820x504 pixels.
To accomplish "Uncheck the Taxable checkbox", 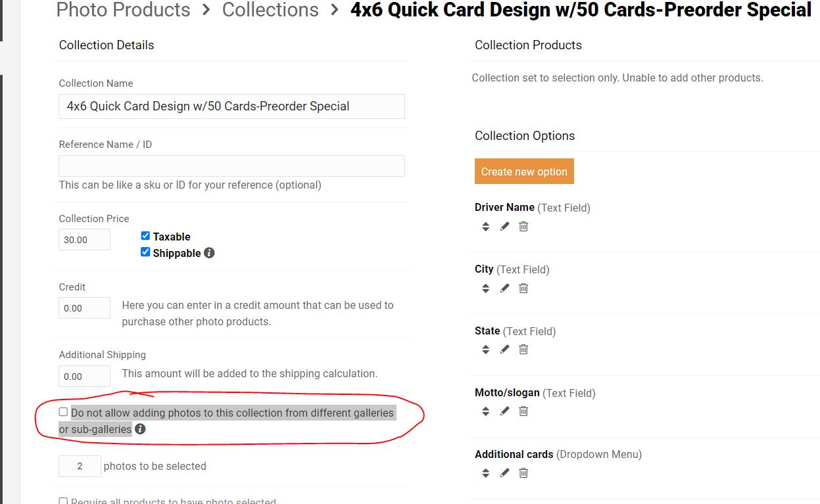I will coord(145,236).
